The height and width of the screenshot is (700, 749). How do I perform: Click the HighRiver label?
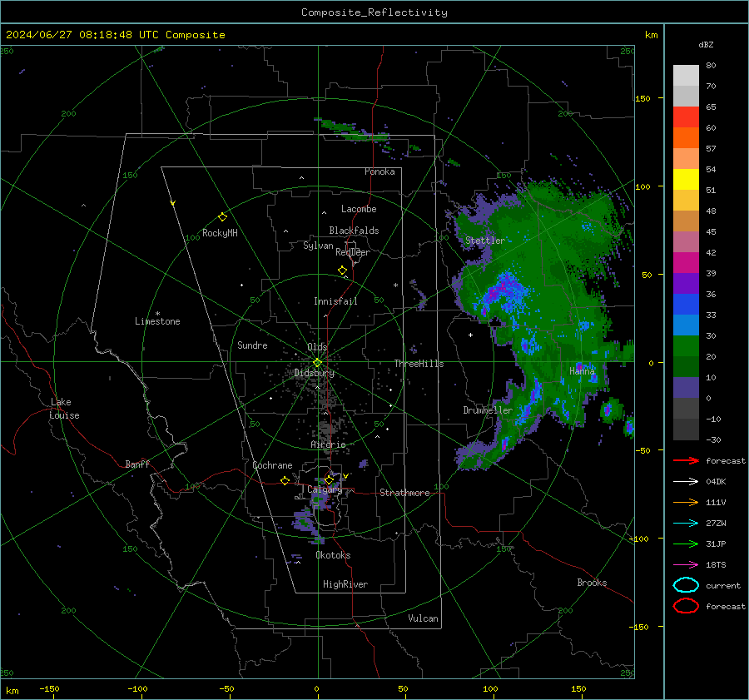pos(345,584)
